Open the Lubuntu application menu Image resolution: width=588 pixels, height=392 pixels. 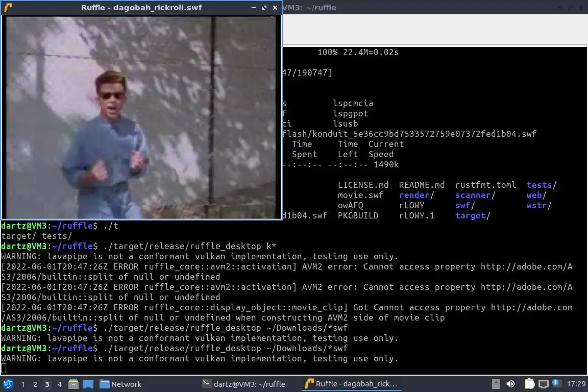[8, 384]
